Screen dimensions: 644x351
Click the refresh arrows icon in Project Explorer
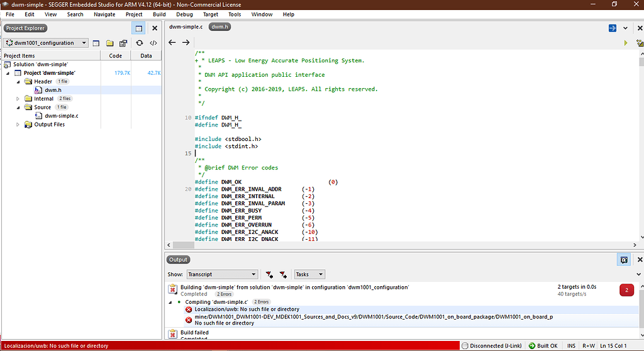tap(140, 43)
